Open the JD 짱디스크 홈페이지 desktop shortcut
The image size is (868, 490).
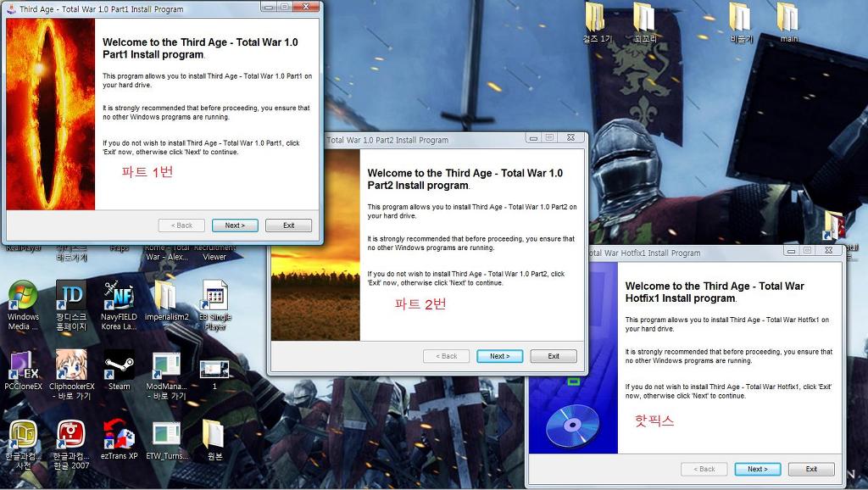71,305
